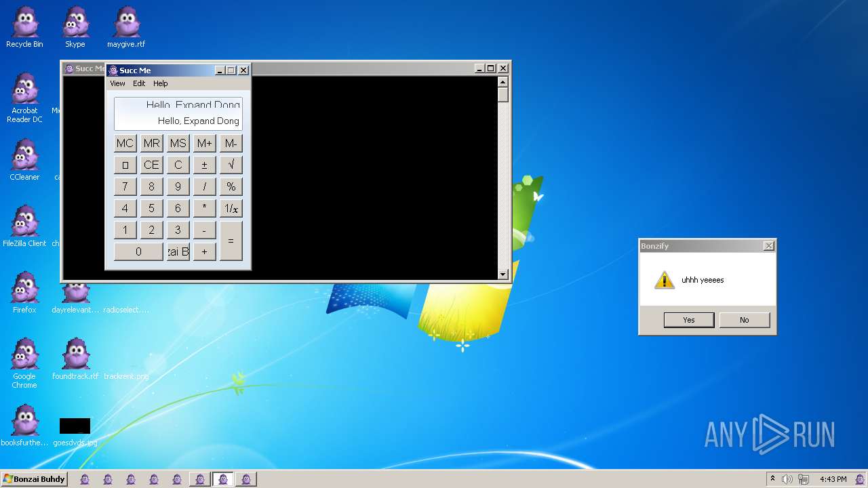Click the number 7 key

click(125, 186)
